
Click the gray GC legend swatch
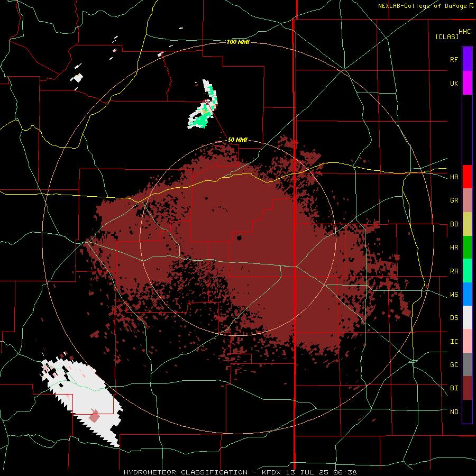pyautogui.click(x=467, y=364)
